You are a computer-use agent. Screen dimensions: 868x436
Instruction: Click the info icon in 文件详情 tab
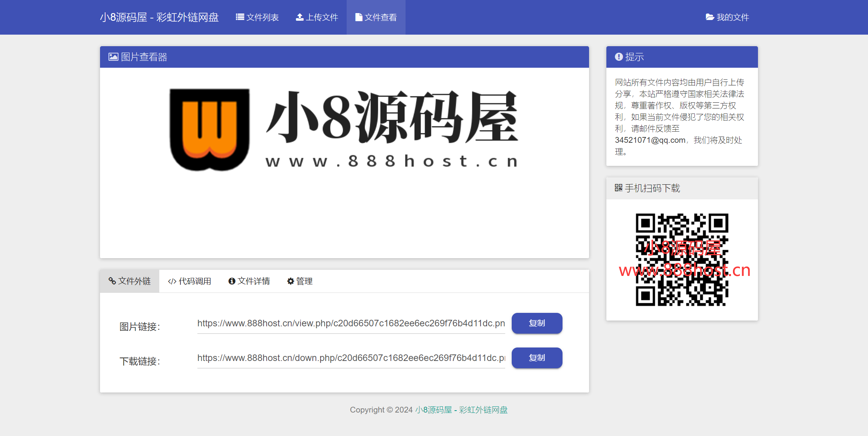coord(232,281)
